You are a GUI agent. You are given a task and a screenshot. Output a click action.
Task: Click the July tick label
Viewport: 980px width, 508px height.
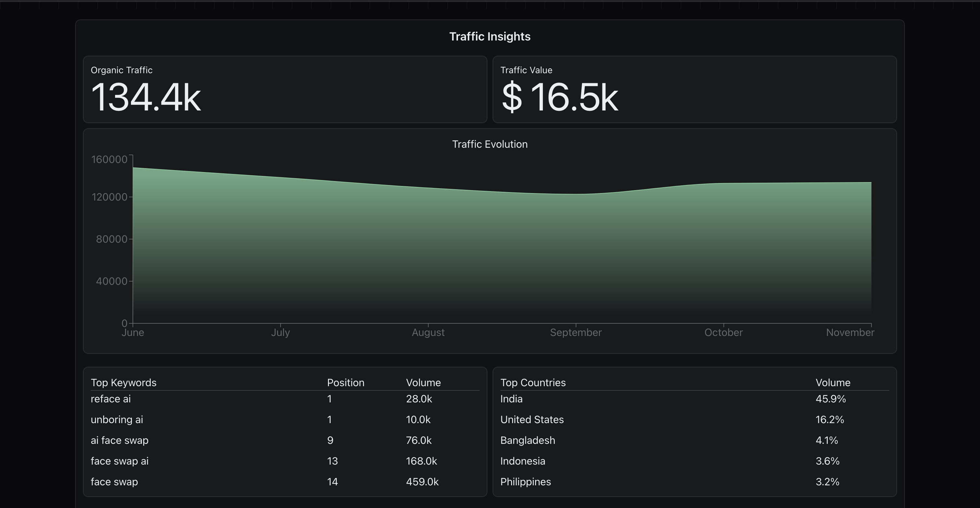pos(280,332)
